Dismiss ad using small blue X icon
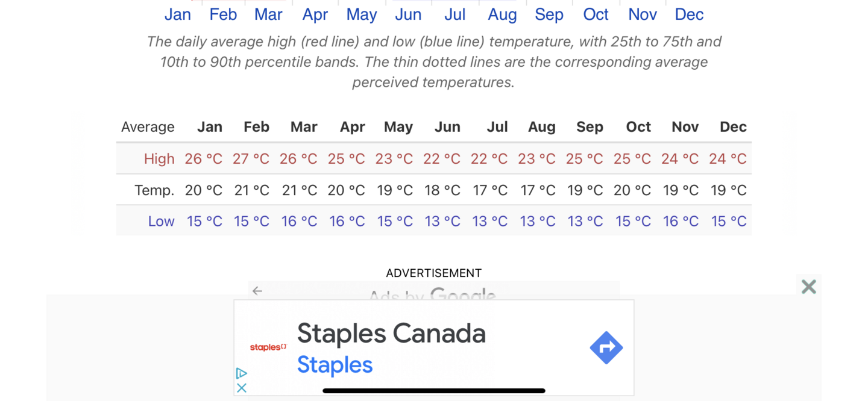 (241, 388)
